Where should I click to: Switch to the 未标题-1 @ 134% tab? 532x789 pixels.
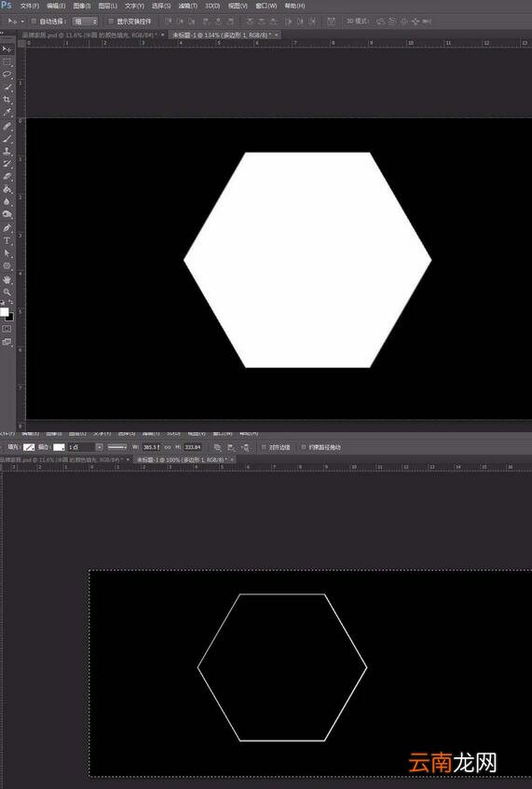(221, 34)
